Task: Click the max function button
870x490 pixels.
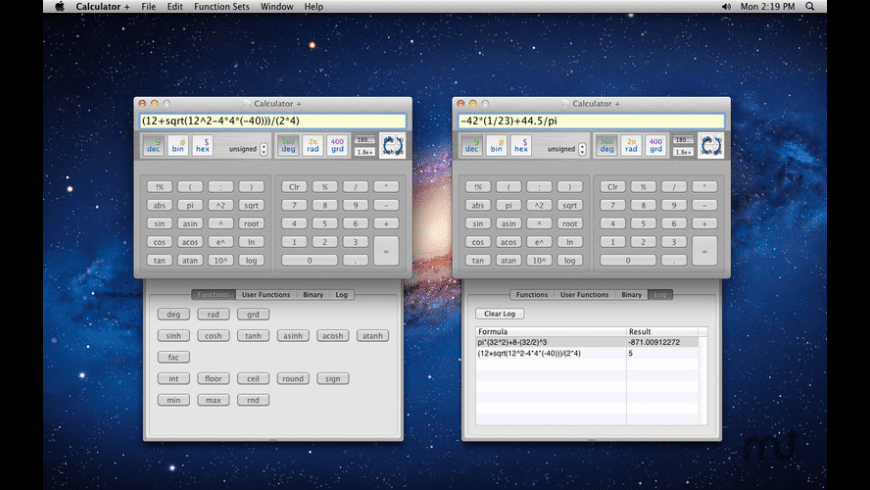Action: [213, 400]
